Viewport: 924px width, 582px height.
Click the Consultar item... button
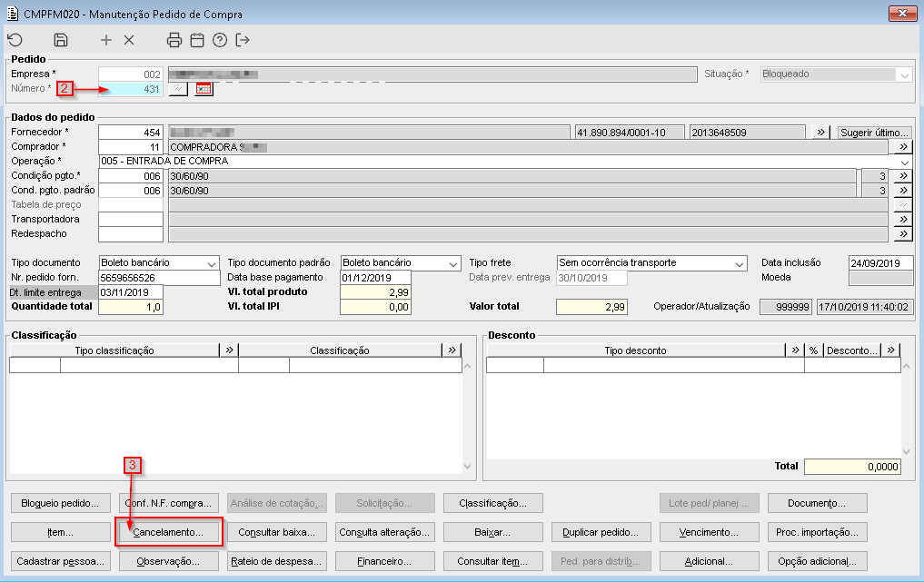(492, 561)
